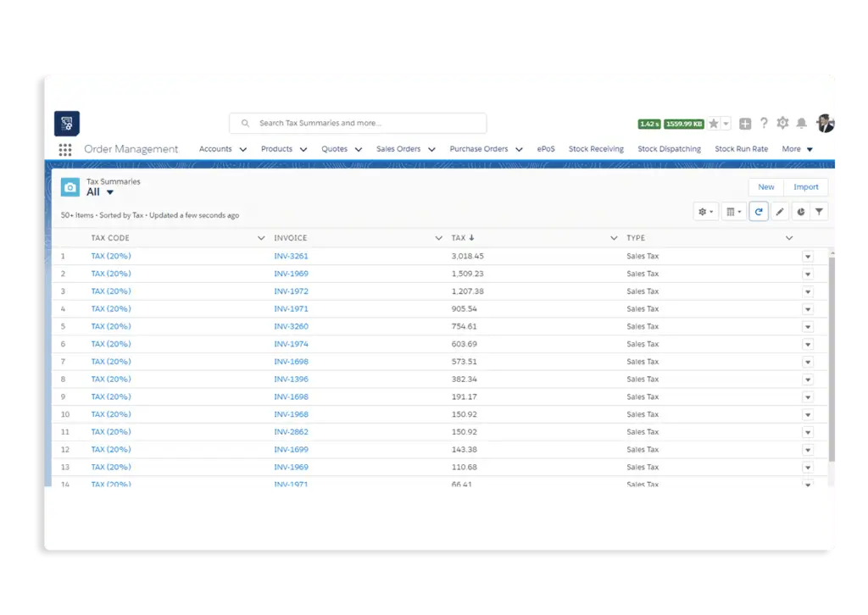This screenshot has width=868, height=615.
Task: Go to the Stock Receiving tab
Action: click(596, 149)
